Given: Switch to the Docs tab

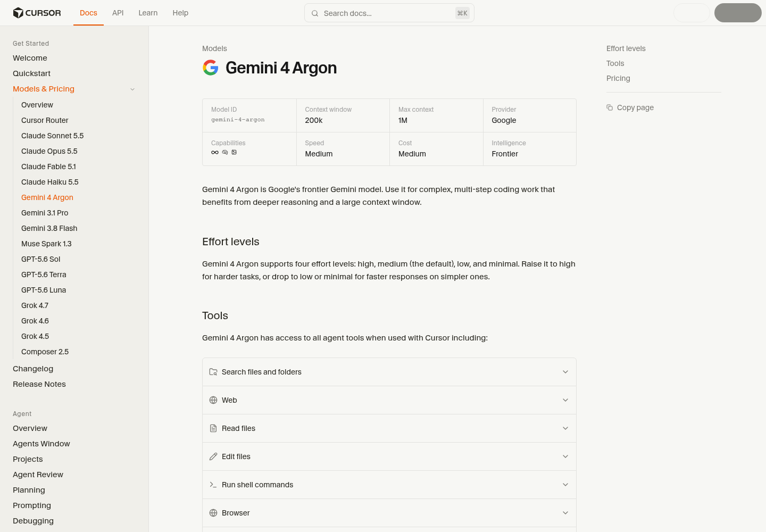Looking at the screenshot, I should [x=88, y=13].
